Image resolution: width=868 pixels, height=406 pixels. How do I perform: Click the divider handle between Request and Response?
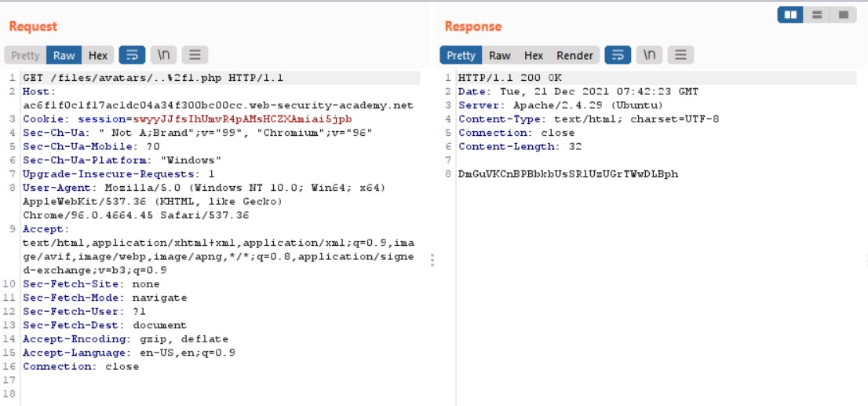click(432, 260)
